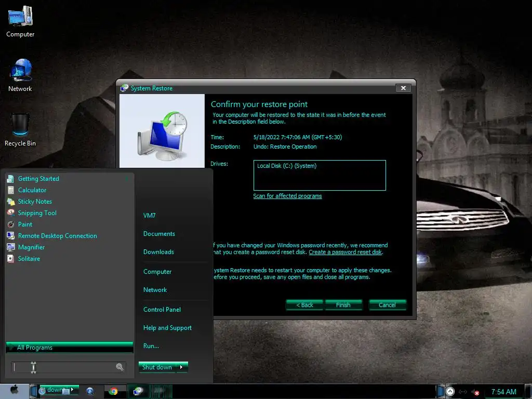This screenshot has height=399, width=532.
Task: Close the System Restore window
Action: tap(403, 88)
